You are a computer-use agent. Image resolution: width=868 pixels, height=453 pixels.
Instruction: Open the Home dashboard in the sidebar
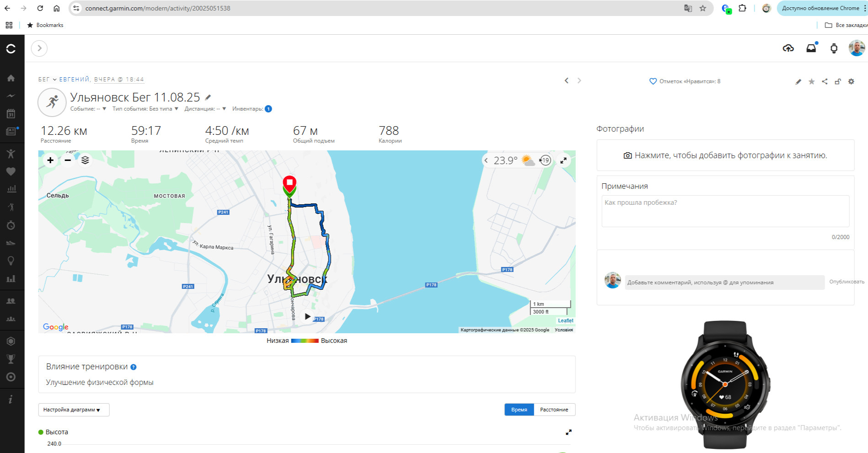click(11, 78)
